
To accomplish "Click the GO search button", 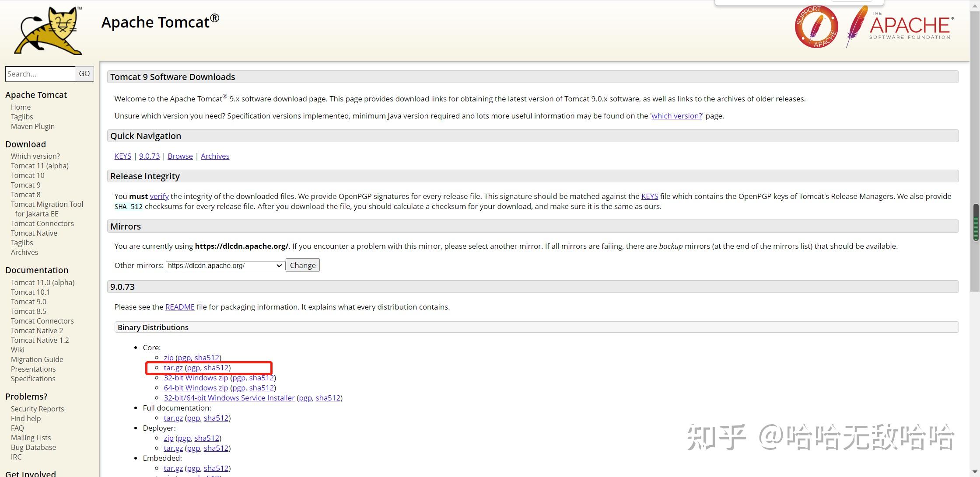I will (84, 74).
